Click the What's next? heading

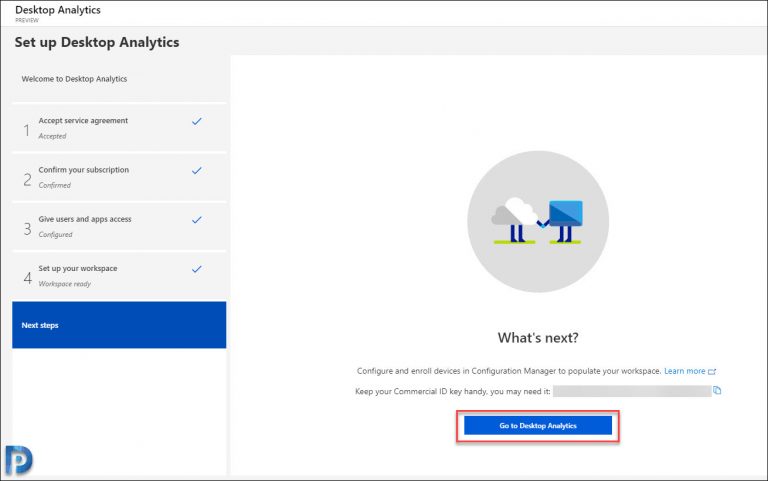(x=538, y=337)
